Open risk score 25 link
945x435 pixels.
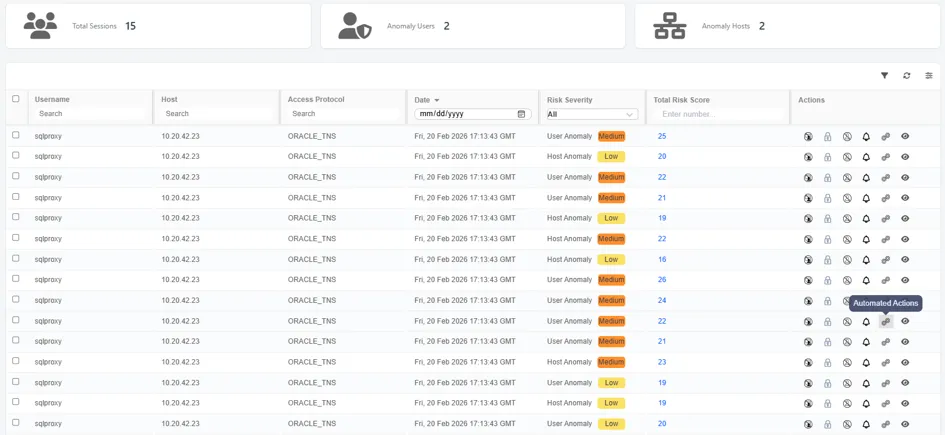point(662,136)
